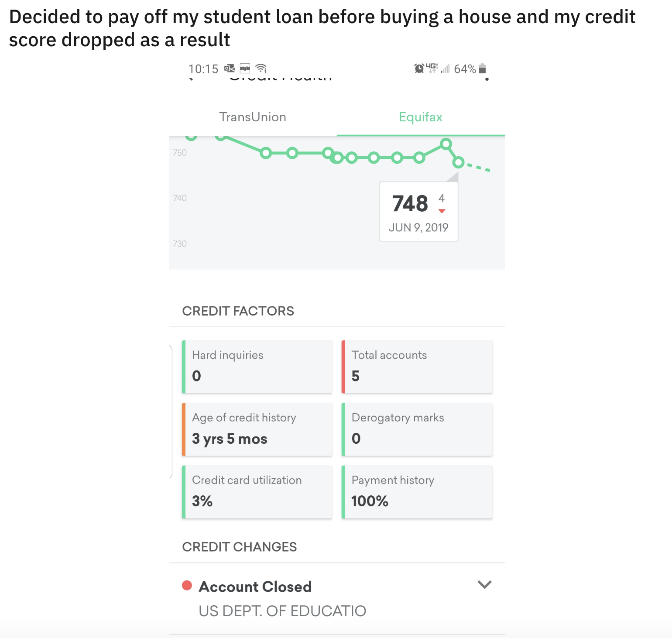Tap the signal strength bars icon
The image size is (672, 638).
click(x=446, y=69)
